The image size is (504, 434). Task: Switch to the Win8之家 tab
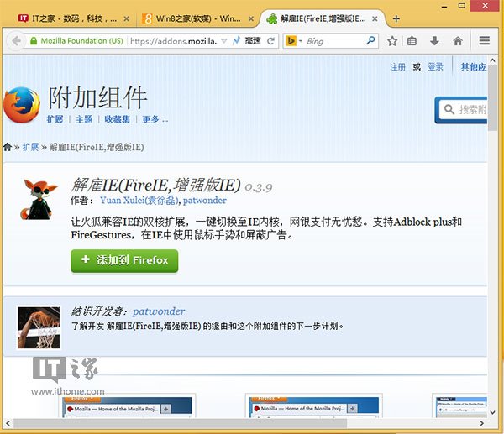click(197, 18)
